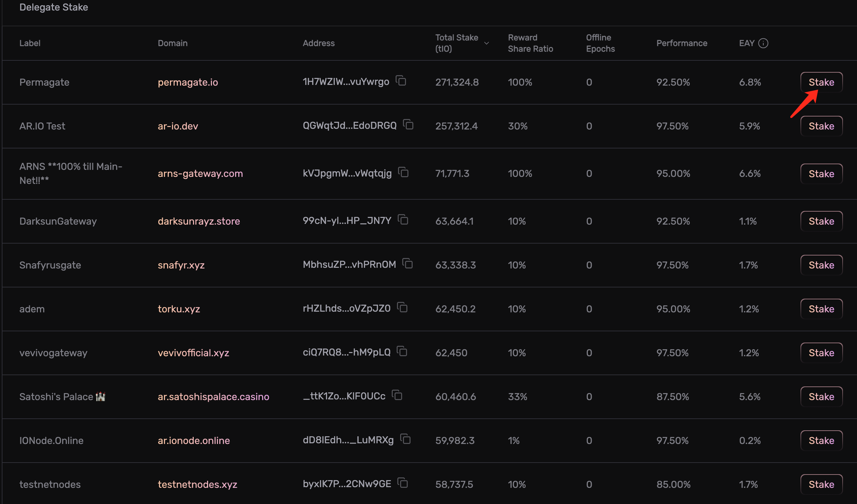This screenshot has height=504, width=857.
Task: Click the 257,312.4 total stake value
Action: click(456, 126)
